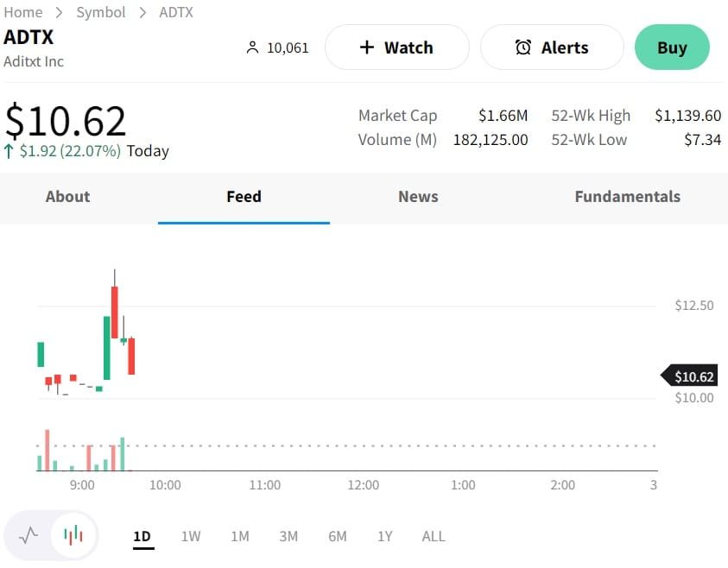Select the 1Y time range

tap(385, 536)
